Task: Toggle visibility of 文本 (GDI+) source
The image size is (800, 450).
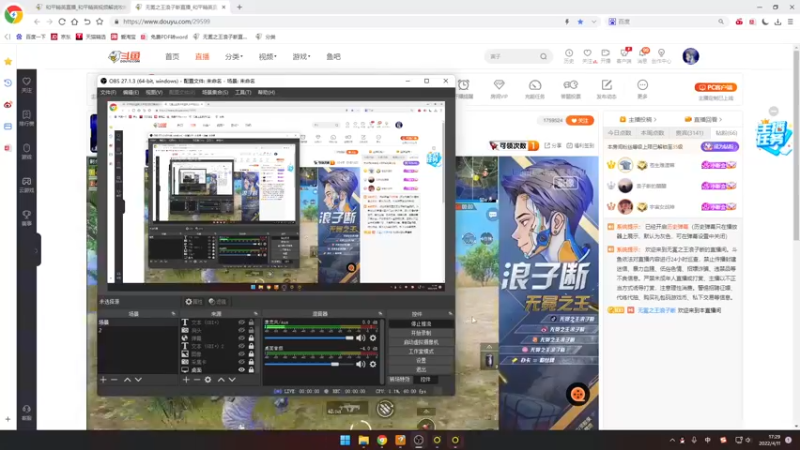Action: [x=241, y=322]
